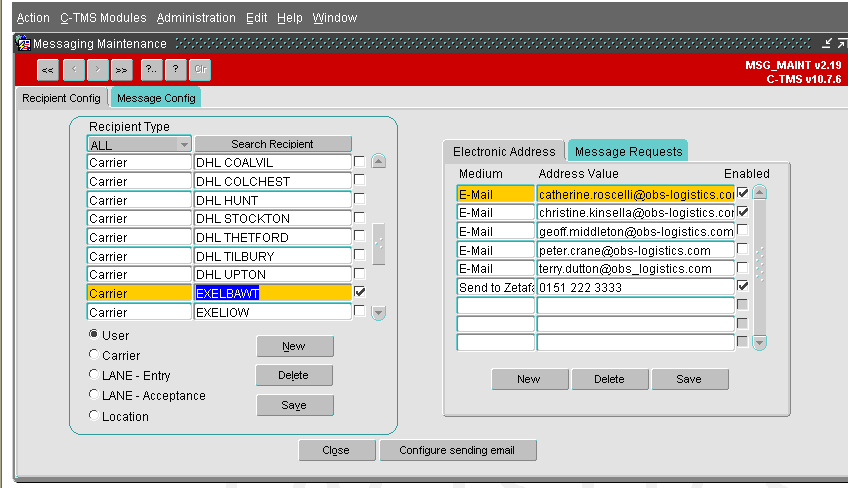Click the recipient list scrollbar thumb
The image size is (848, 488).
pyautogui.click(x=379, y=244)
